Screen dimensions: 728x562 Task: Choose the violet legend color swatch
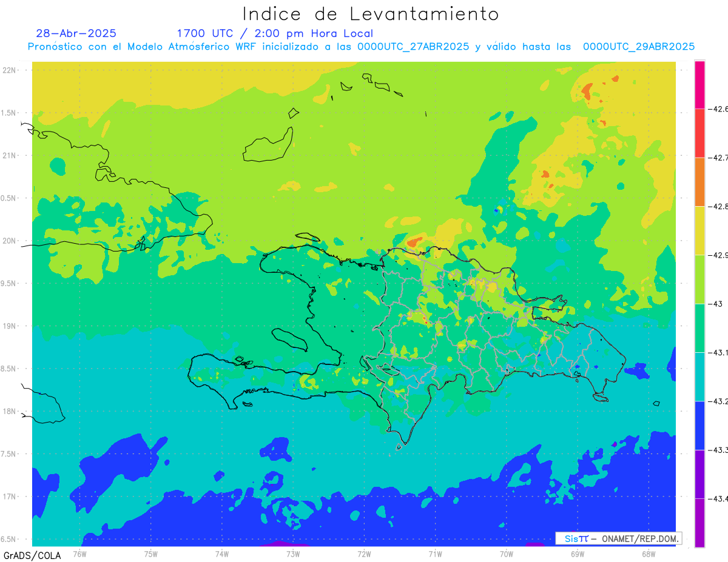[x=699, y=474]
